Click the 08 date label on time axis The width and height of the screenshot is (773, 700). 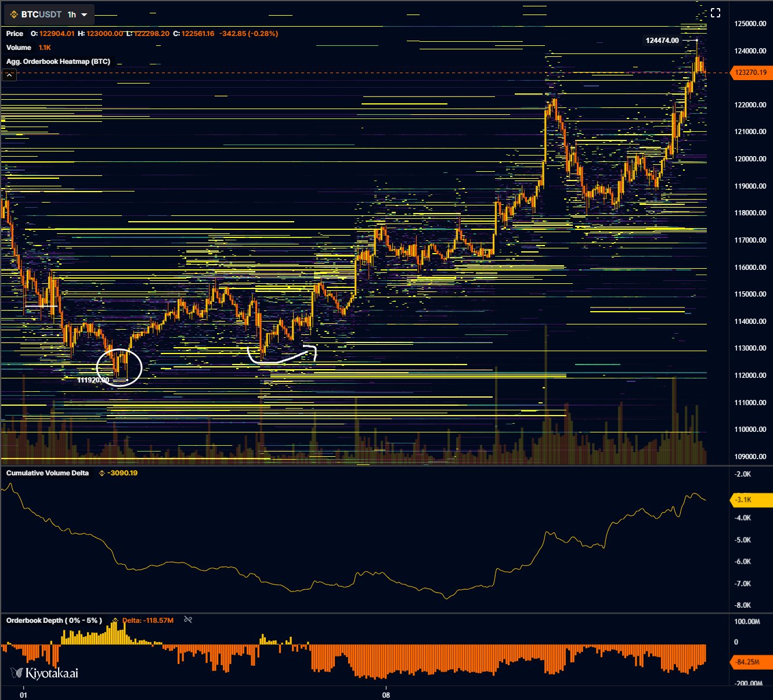pos(386,694)
